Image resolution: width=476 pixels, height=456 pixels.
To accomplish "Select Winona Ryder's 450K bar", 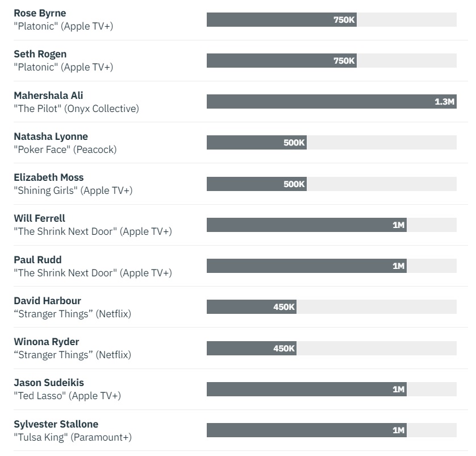I will tap(252, 348).
